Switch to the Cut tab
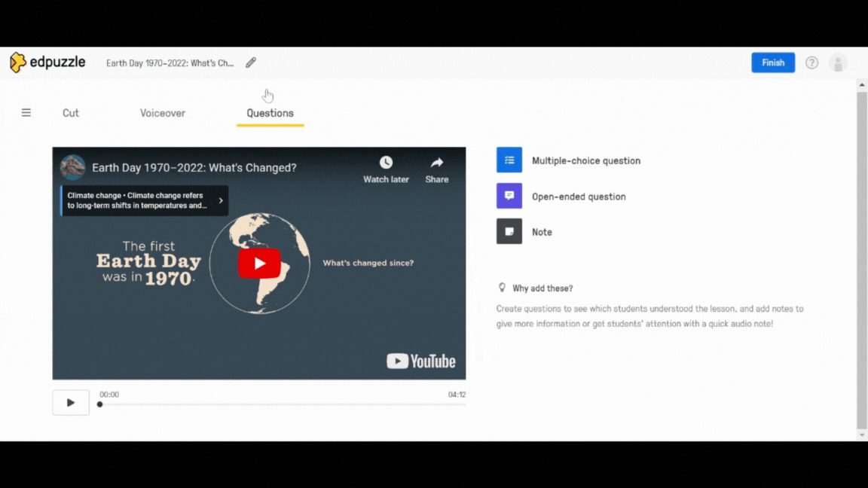The width and height of the screenshot is (868, 488). pos(71,113)
